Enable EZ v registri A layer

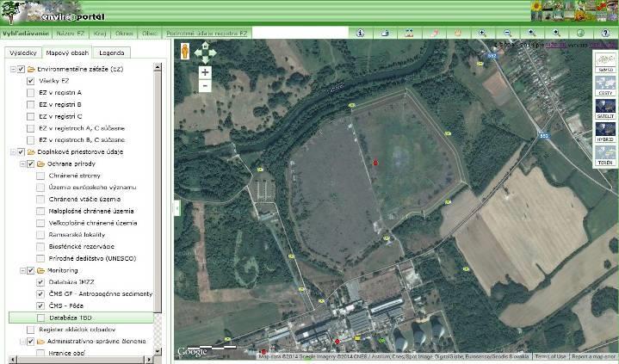[x=30, y=93]
